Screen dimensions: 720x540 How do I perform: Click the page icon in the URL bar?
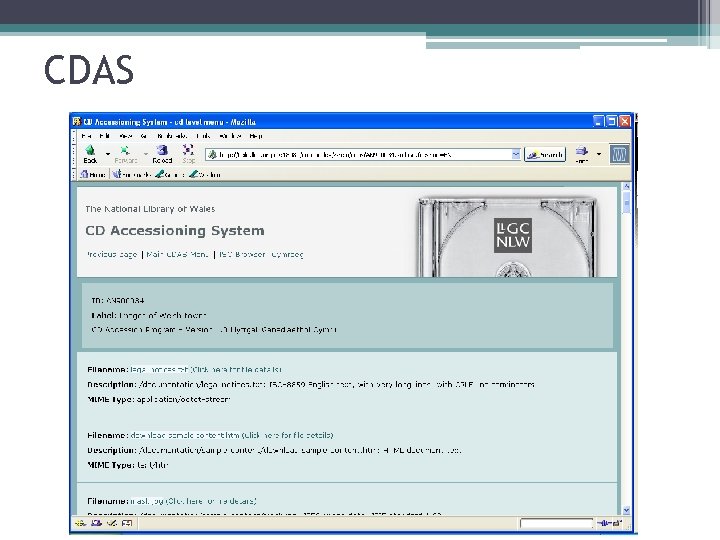coord(212,155)
